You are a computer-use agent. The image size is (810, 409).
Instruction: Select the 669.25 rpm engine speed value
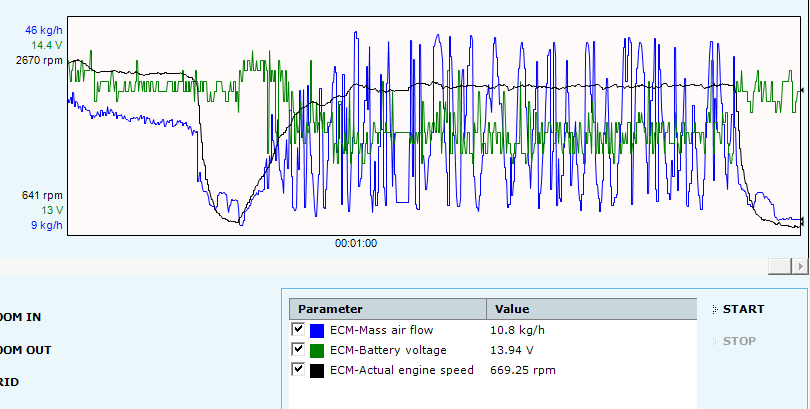click(522, 370)
